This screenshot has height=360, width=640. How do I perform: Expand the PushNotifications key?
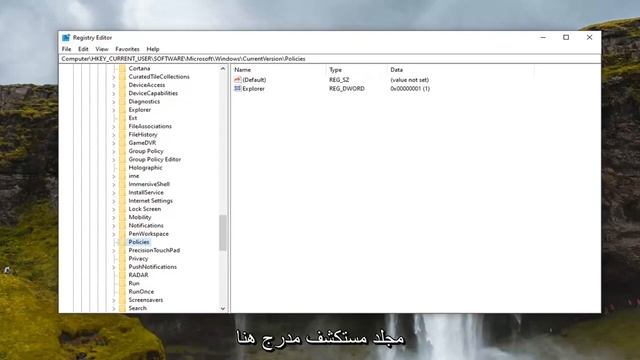(x=114, y=267)
